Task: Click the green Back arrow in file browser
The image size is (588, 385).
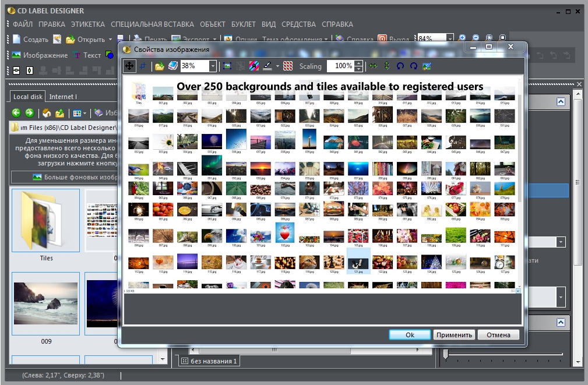Action: (x=16, y=113)
